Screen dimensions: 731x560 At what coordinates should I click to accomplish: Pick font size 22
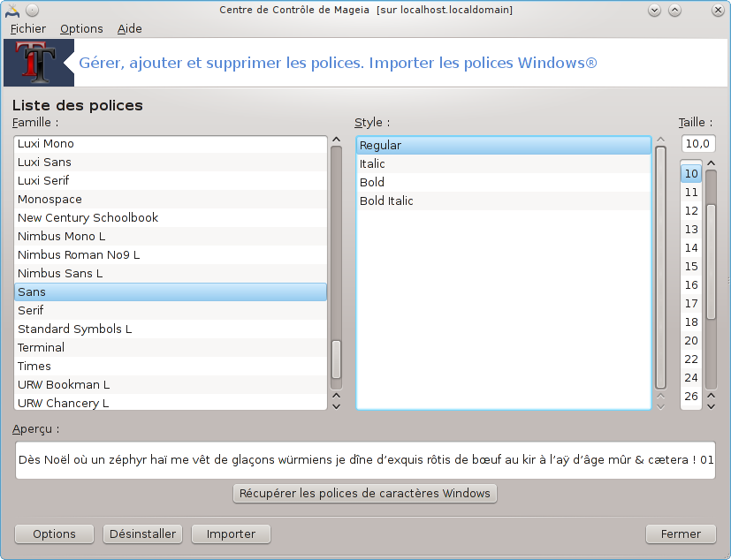coord(691,359)
